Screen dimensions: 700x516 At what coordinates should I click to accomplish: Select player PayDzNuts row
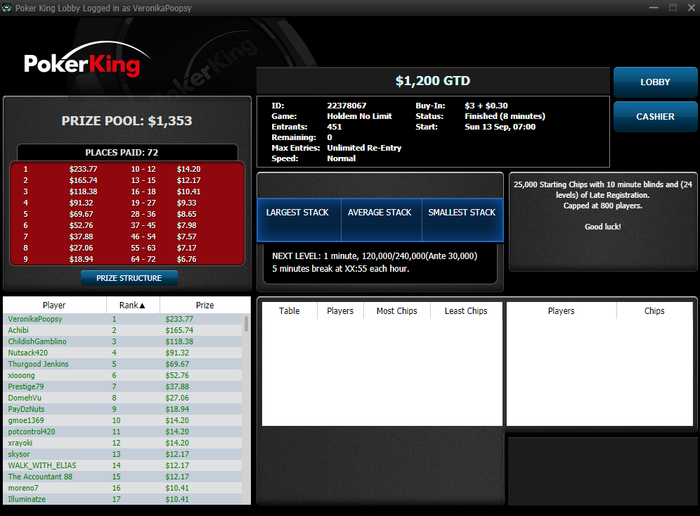(x=123, y=409)
